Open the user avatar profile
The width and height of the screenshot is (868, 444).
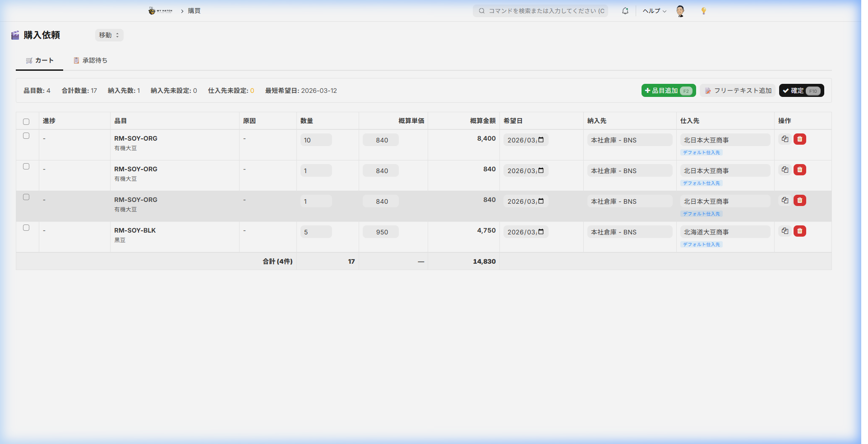coord(680,11)
